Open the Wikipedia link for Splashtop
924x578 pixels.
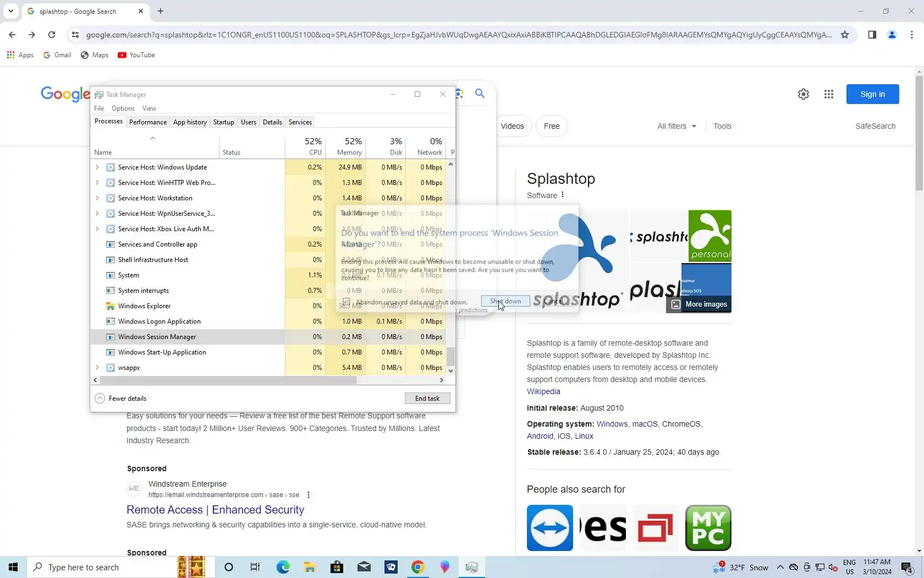(x=543, y=391)
